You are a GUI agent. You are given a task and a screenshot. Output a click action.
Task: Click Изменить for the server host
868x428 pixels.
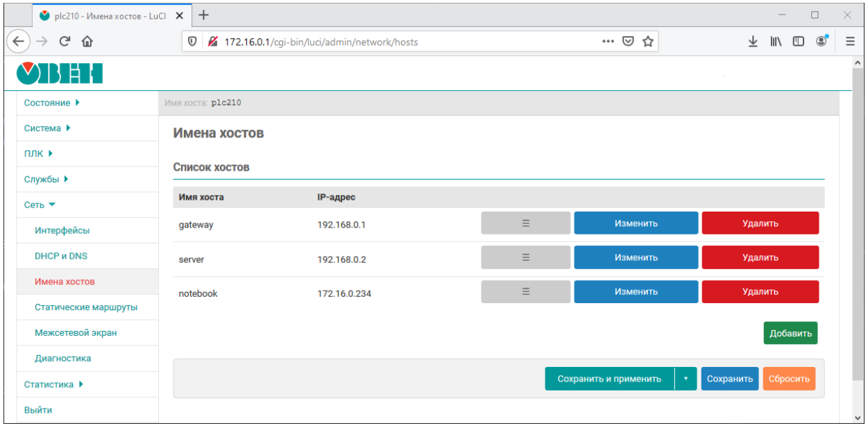[x=636, y=257]
